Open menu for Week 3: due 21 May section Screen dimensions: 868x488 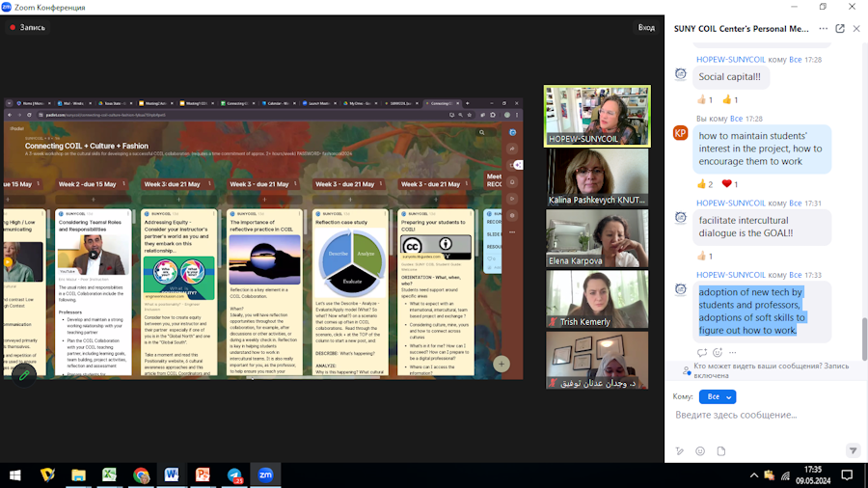[x=209, y=183]
